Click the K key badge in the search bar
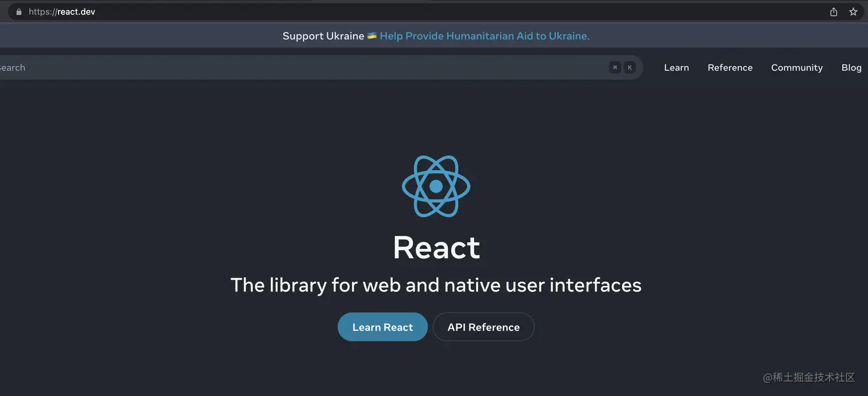This screenshot has height=396, width=868. click(629, 67)
